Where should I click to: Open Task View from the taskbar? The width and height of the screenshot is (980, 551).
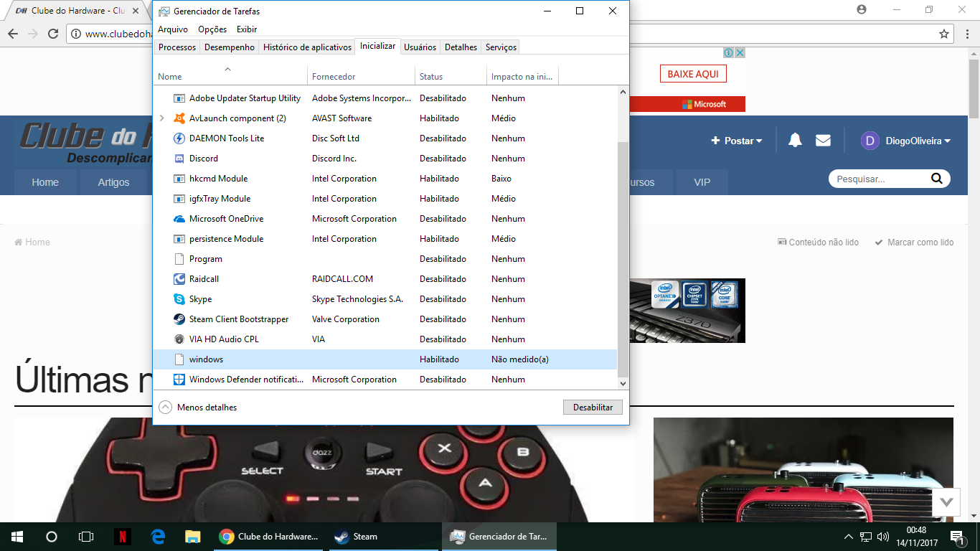click(86, 537)
